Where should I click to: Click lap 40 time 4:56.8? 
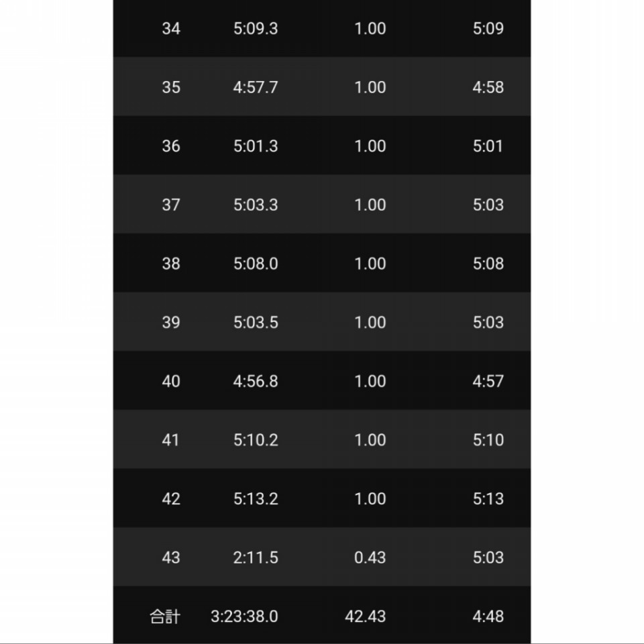[x=256, y=382]
